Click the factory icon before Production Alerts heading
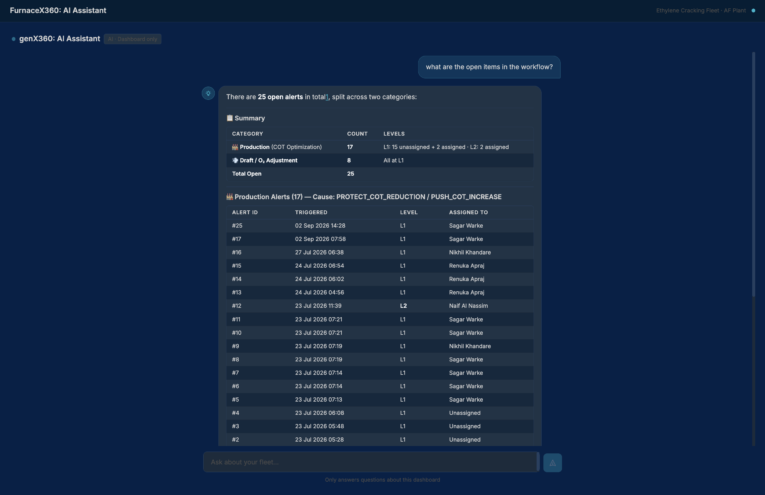 point(229,197)
